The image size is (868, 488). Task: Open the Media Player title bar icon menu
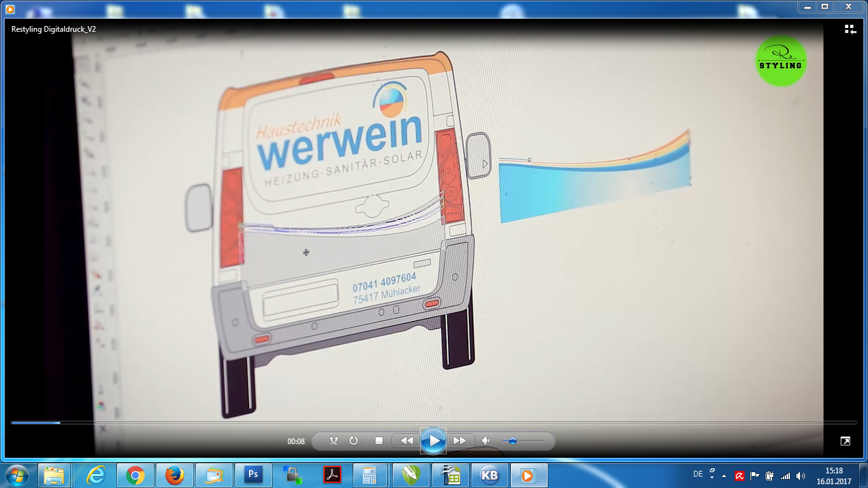coord(10,8)
